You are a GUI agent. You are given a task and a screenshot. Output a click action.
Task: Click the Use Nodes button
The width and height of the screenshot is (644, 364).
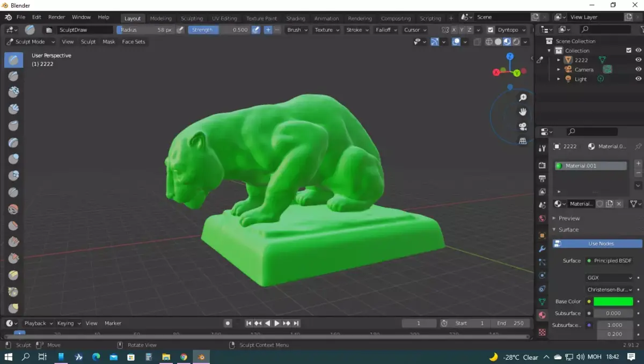tap(597, 244)
